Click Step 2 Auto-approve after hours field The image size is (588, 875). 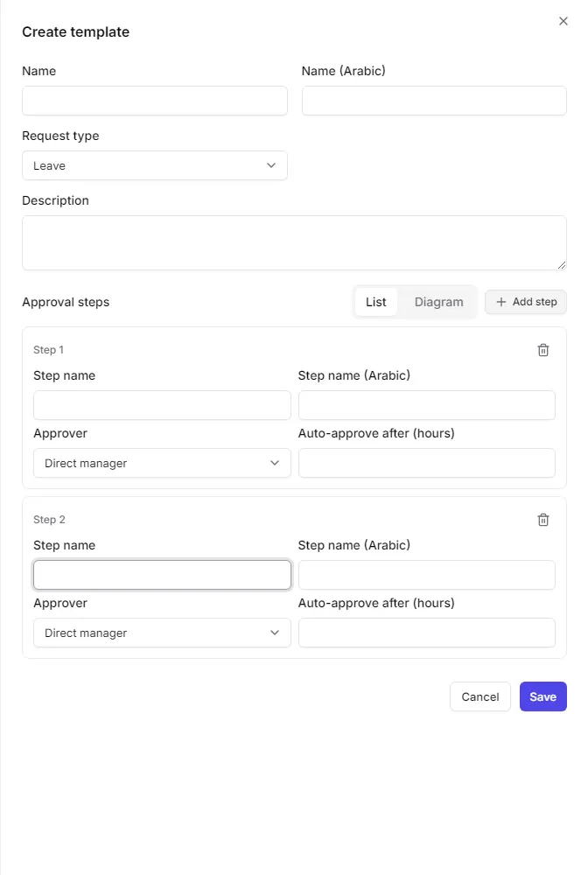[x=427, y=633]
